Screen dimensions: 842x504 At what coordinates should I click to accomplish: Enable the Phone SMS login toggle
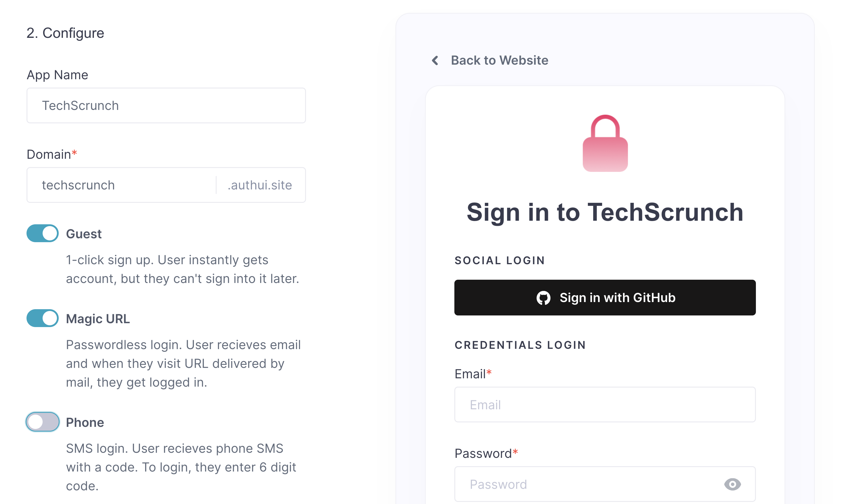click(42, 422)
